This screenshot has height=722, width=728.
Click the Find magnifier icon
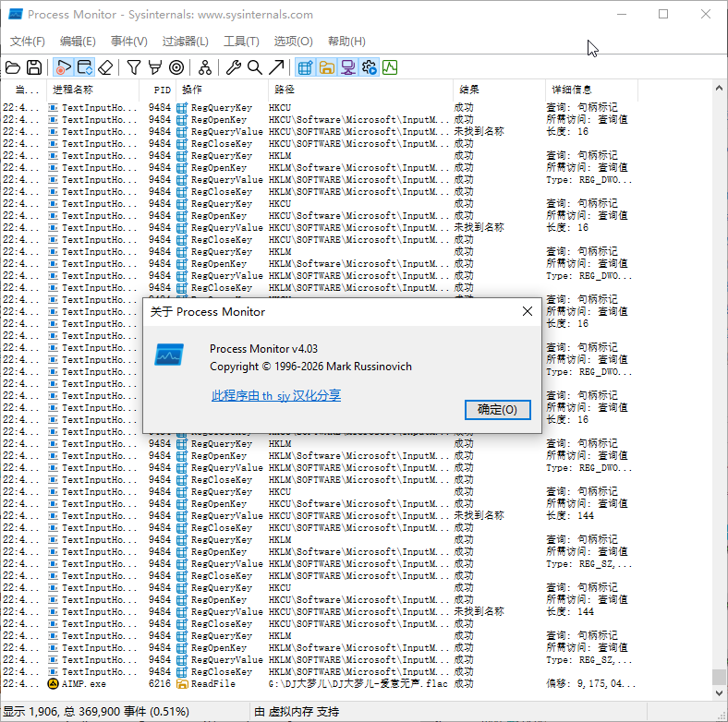(x=255, y=67)
